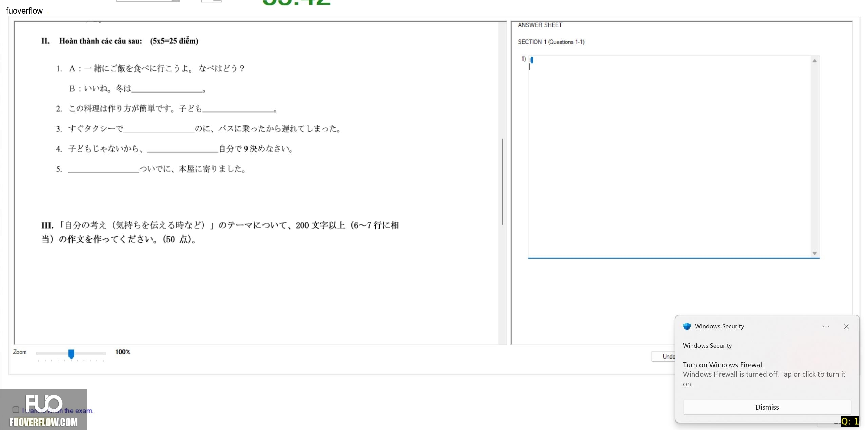Tick the finish the exam checkbox

click(16, 410)
